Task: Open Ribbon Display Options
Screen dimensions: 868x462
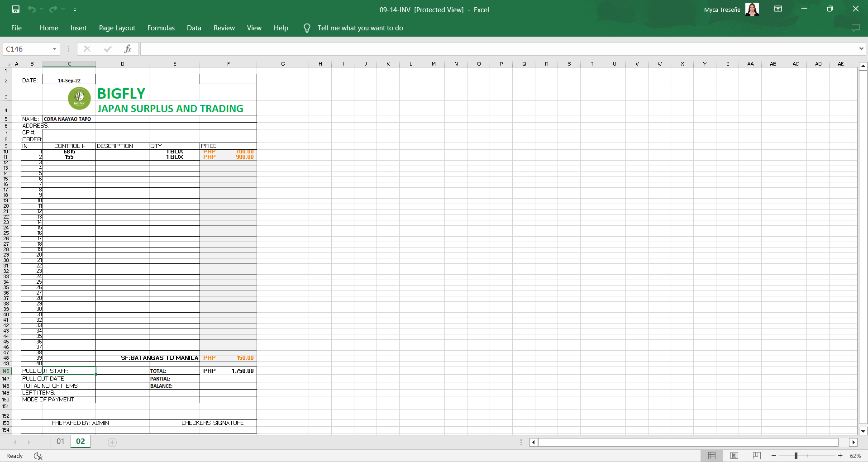Action: point(778,9)
